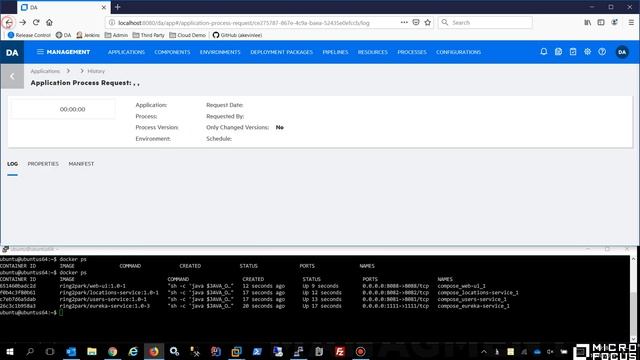The image size is (640, 360).
Task: Switch to the PROPERTIES tab
Action: click(x=43, y=164)
